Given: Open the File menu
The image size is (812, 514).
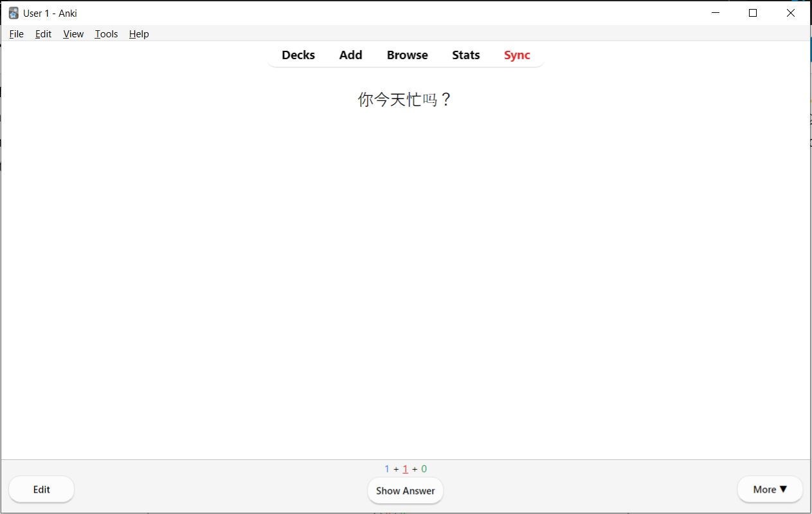Looking at the screenshot, I should 17,34.
